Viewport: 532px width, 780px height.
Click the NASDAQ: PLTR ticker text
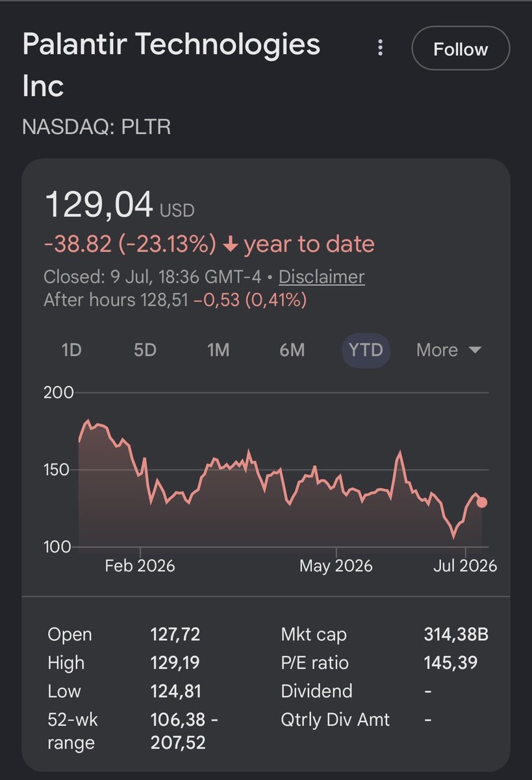(97, 127)
